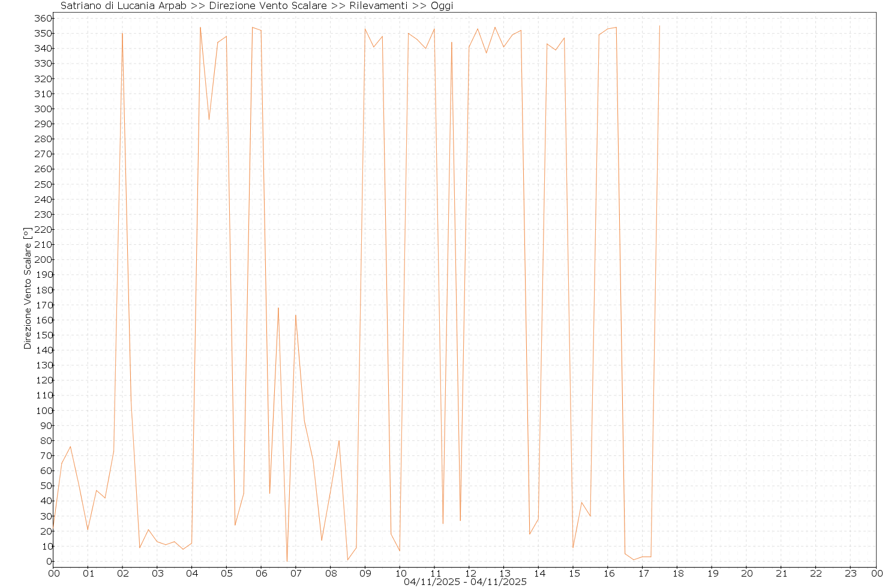888x588 pixels.
Task: Click hour 23 on the time axis
Action: pyautogui.click(x=851, y=574)
